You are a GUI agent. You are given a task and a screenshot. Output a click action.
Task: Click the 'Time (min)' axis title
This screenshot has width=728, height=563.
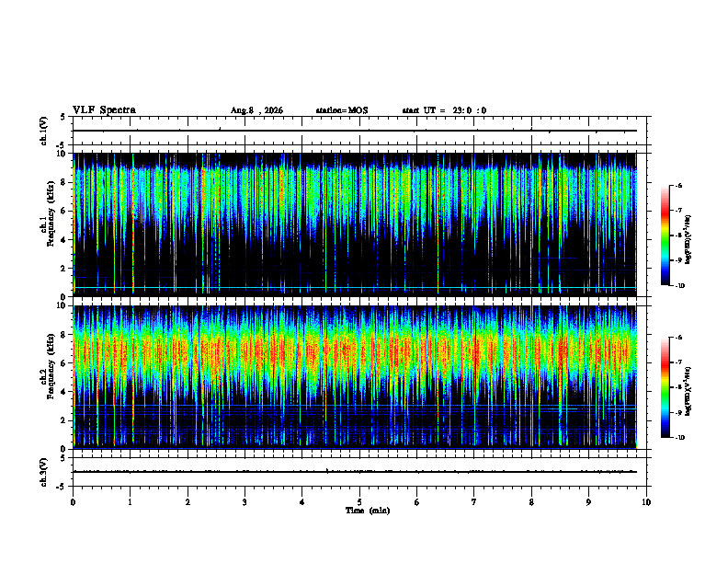pos(368,511)
